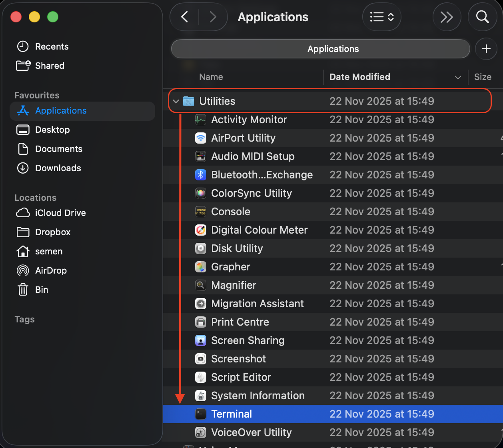The image size is (503, 448).
Task: Open Documents in the sidebar
Action: 82,149
